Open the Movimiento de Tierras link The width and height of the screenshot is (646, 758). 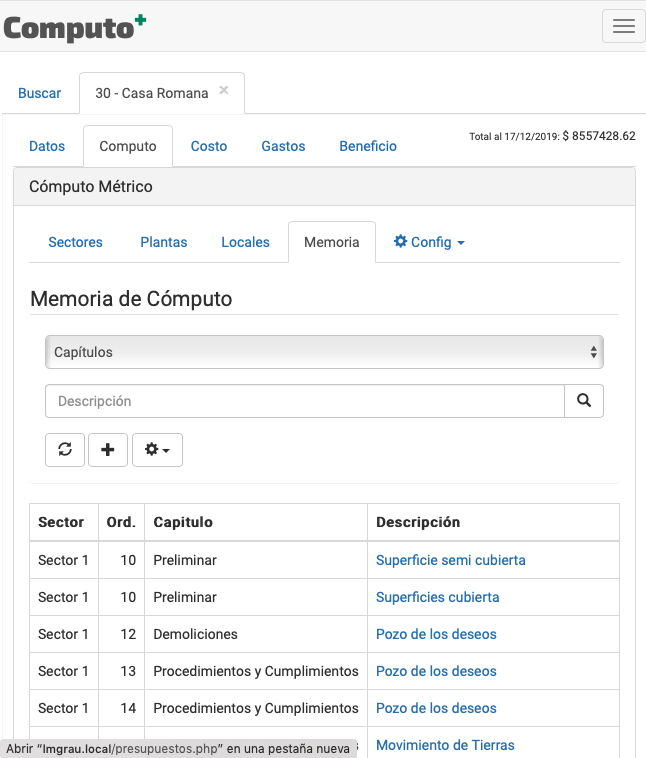(x=445, y=745)
